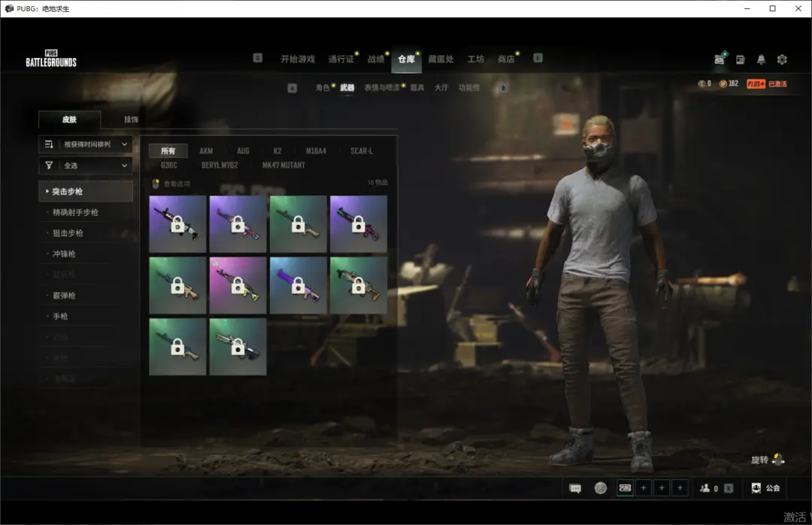The height and width of the screenshot is (525, 812).
Task: Filter weapons by SCAR-L
Action: pyautogui.click(x=362, y=151)
